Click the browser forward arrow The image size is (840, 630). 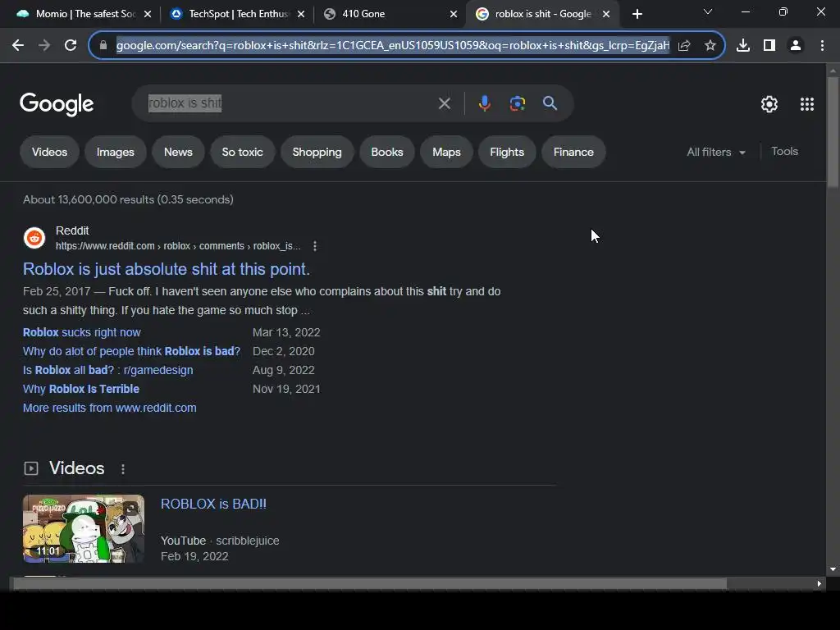point(44,46)
